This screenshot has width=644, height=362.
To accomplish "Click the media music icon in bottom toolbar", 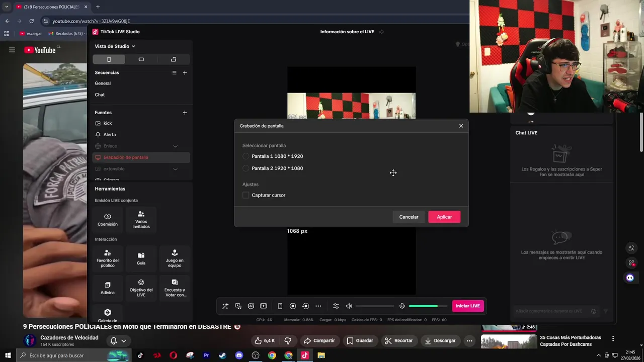I will [238, 306].
